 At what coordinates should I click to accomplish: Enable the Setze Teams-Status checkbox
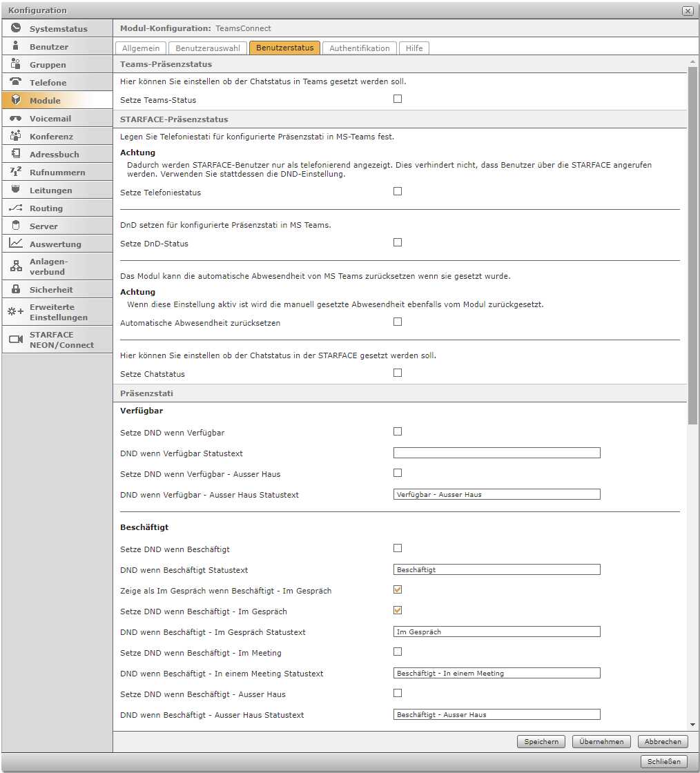click(x=397, y=99)
